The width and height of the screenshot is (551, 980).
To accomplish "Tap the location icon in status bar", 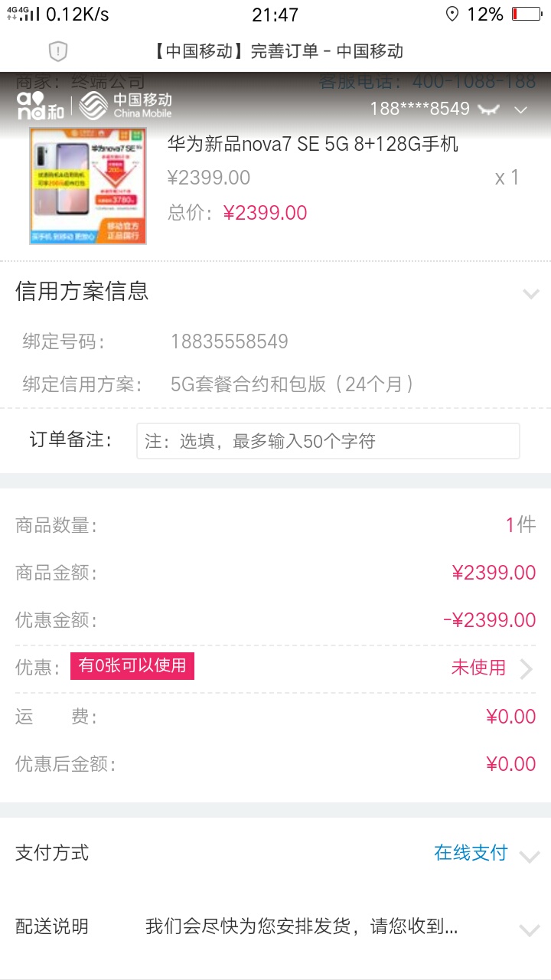I will point(452,14).
